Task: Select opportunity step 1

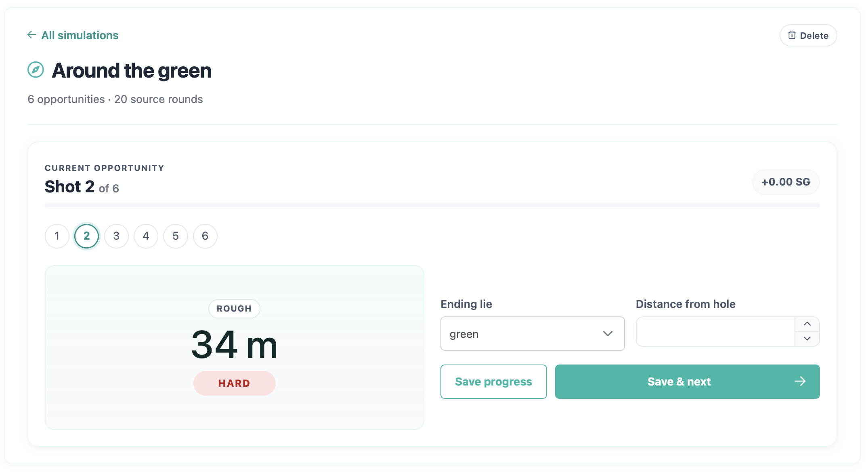Action: pos(57,236)
